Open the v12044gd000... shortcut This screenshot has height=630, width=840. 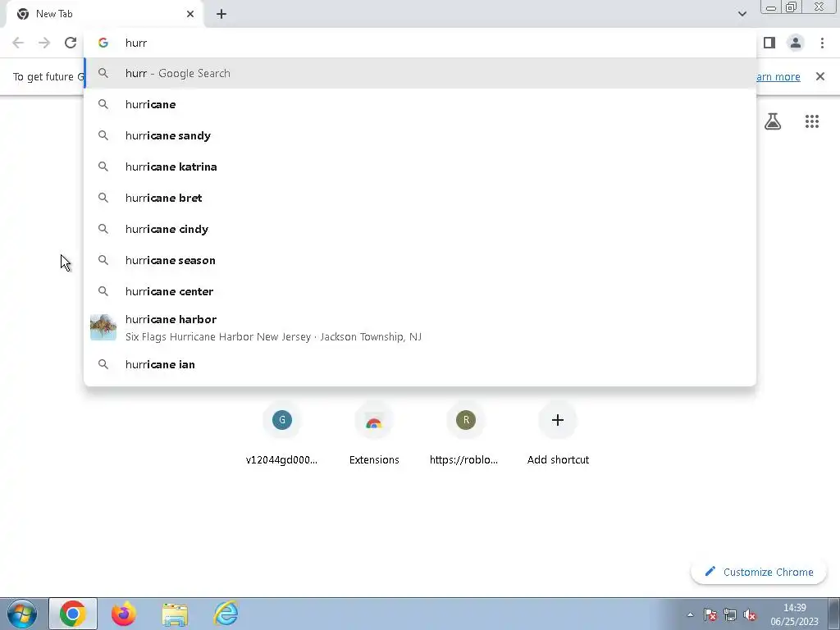click(282, 433)
